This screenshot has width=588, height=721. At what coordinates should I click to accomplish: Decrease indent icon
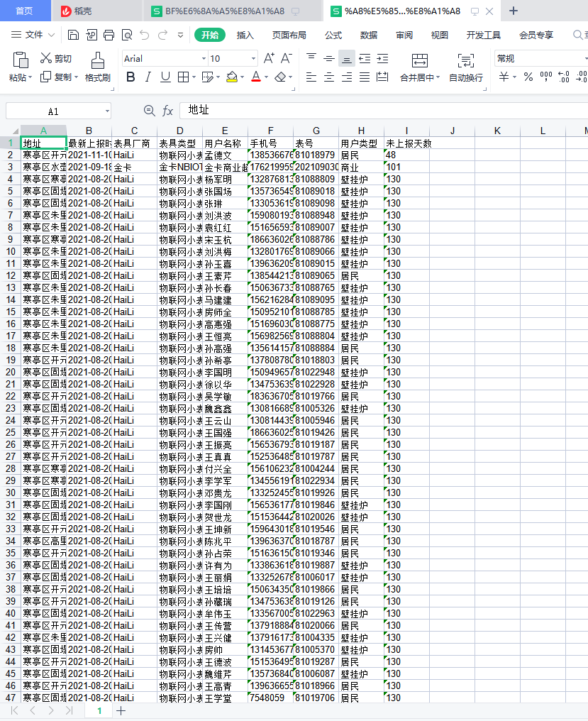point(365,58)
